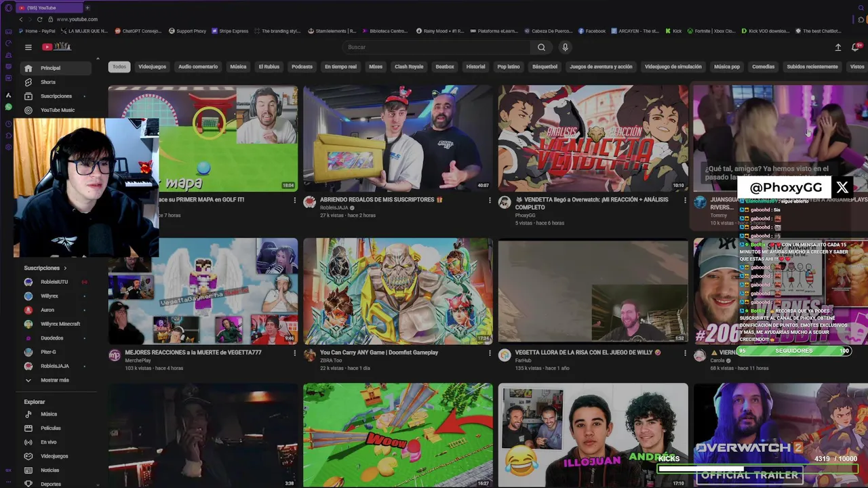Click the YouTube logo
The width and height of the screenshot is (868, 488).
point(56,47)
